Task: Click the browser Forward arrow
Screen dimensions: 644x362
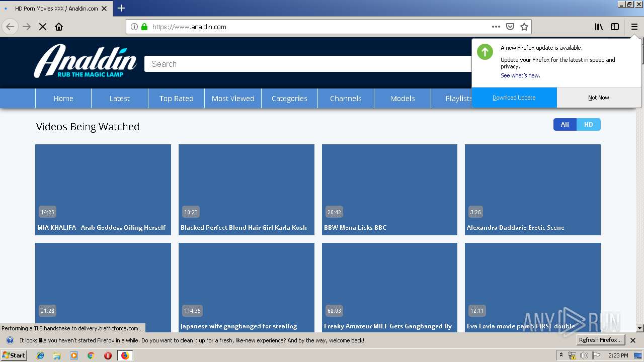Action: (x=27, y=27)
